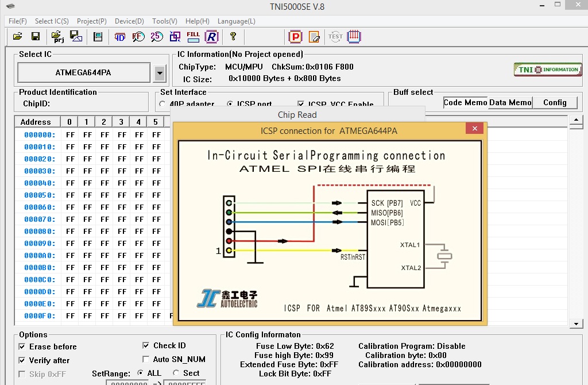Click the ChipID: label
The width and height of the screenshot is (588, 385).
pyautogui.click(x=37, y=103)
